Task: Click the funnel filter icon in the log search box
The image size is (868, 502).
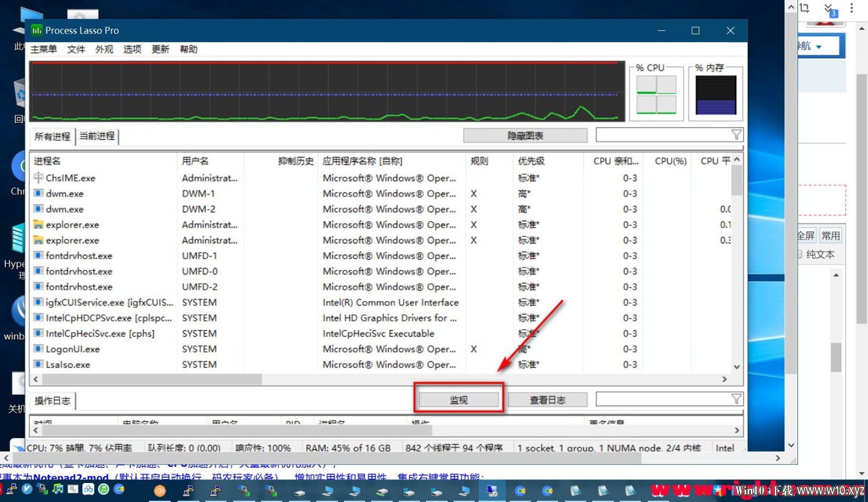Action: pyautogui.click(x=736, y=399)
